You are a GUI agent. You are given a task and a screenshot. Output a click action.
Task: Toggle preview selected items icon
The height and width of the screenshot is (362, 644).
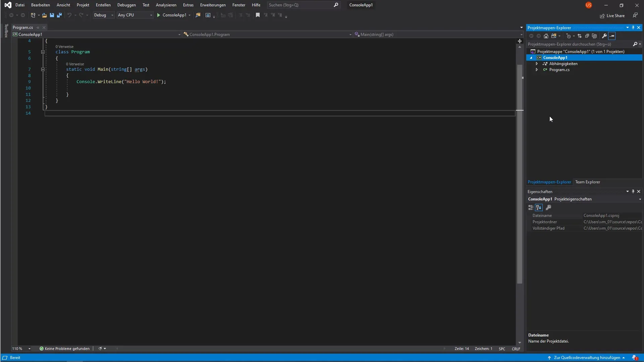tap(612, 36)
